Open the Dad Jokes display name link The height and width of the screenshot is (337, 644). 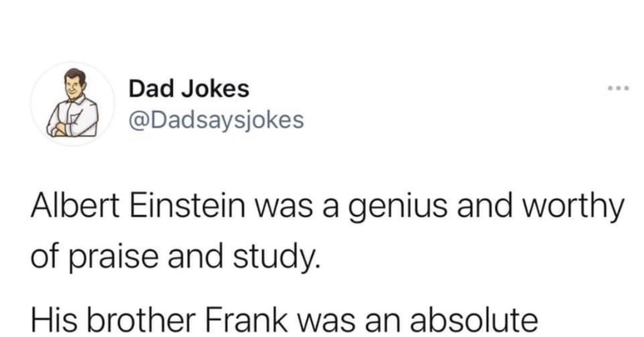click(x=189, y=89)
